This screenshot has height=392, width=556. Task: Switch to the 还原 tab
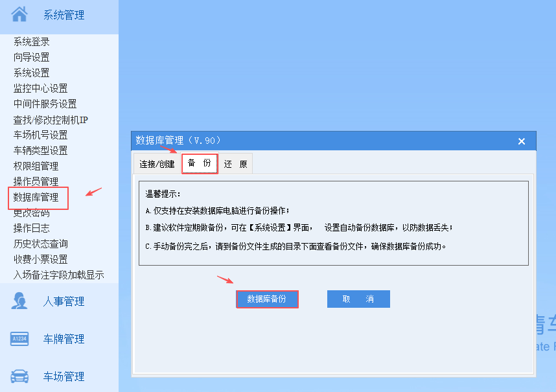pyautogui.click(x=235, y=164)
